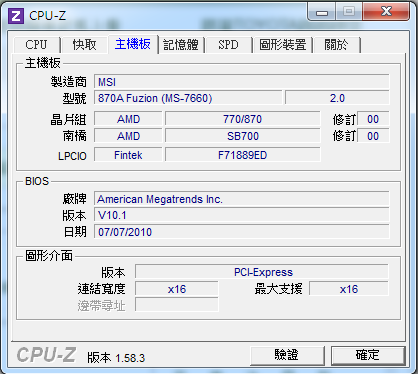
Task: Open the 圖形裝置 tab
Action: tap(283, 45)
